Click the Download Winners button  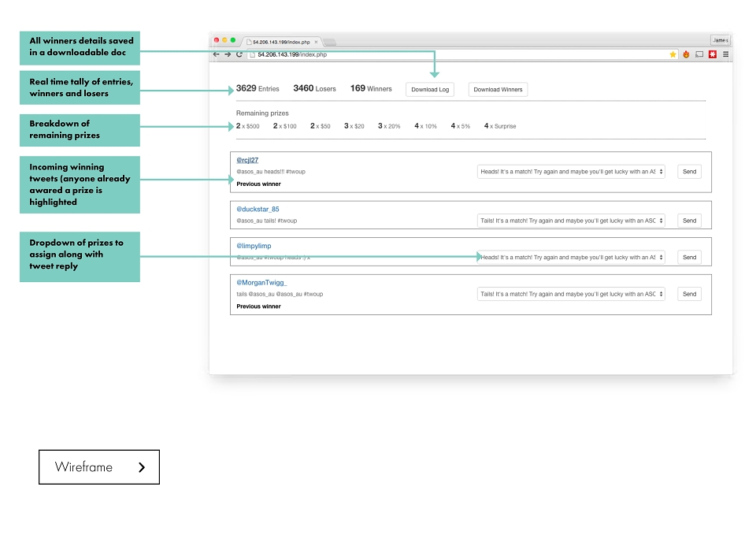tap(498, 89)
